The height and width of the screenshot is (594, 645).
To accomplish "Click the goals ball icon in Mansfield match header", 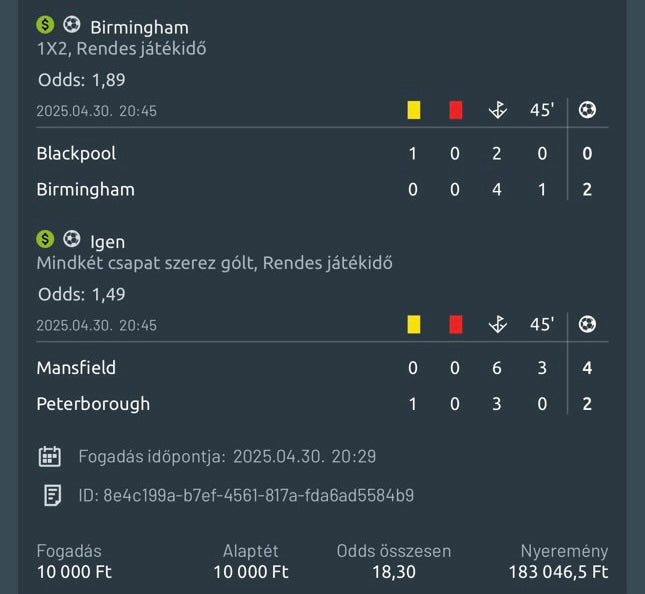I will (587, 324).
